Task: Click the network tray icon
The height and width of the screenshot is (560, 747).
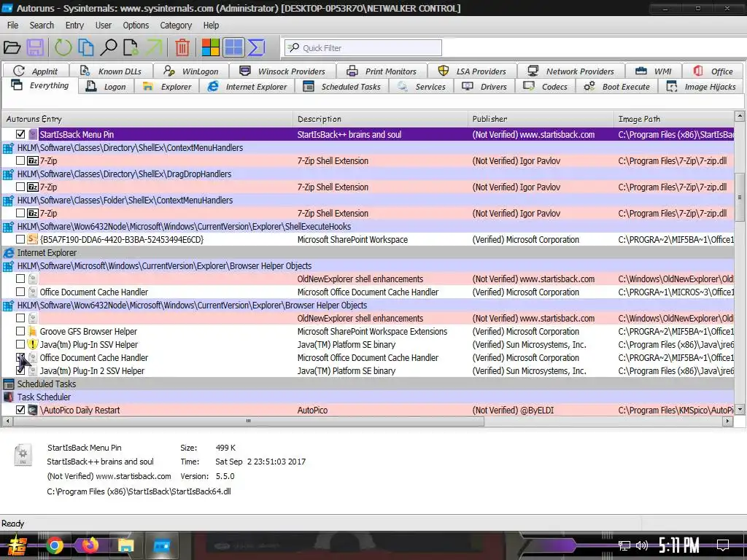Action: 624,545
